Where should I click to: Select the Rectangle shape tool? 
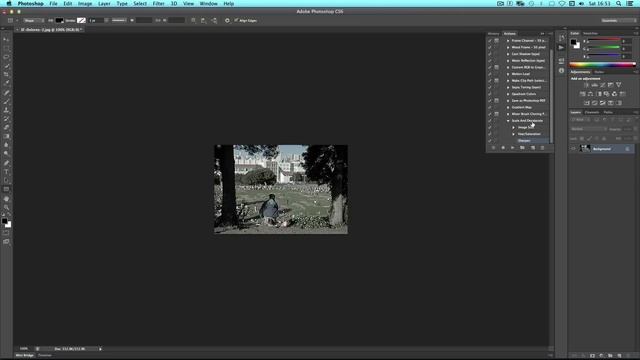coord(6,189)
